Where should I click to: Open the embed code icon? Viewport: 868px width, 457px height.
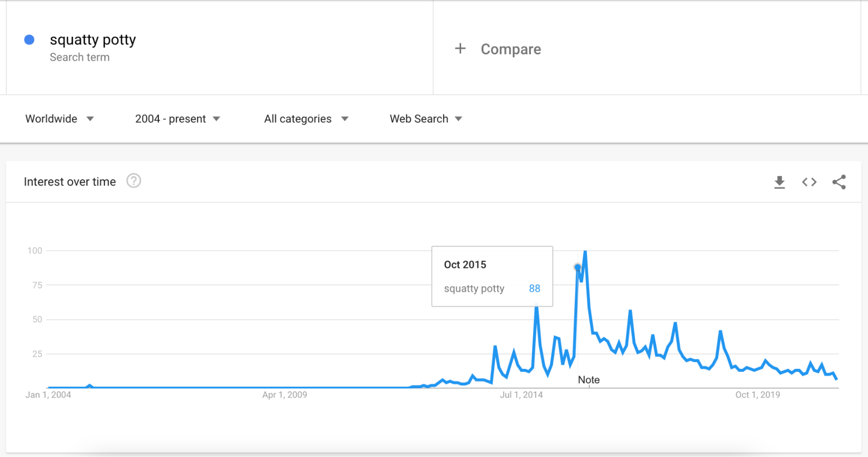click(809, 182)
